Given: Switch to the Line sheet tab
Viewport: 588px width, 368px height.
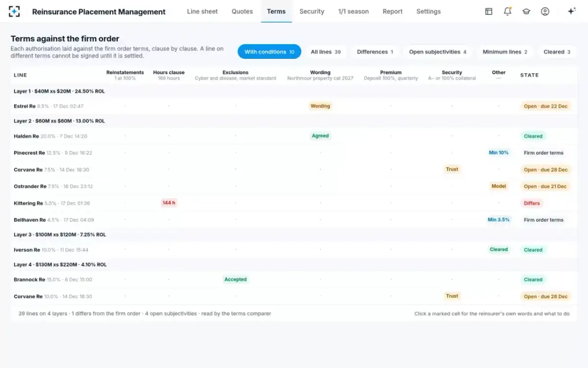Looking at the screenshot, I should [x=202, y=11].
